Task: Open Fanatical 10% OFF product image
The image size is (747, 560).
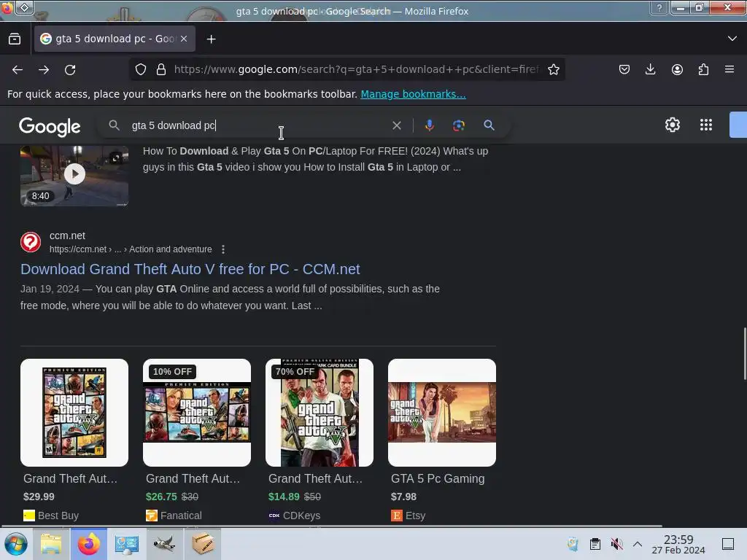Action: click(x=197, y=413)
